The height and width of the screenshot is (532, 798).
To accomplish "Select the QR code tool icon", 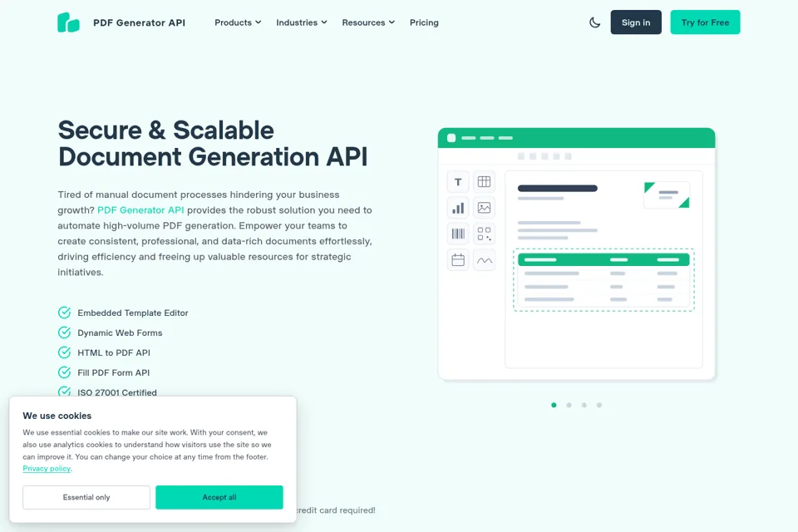I will [x=484, y=234].
